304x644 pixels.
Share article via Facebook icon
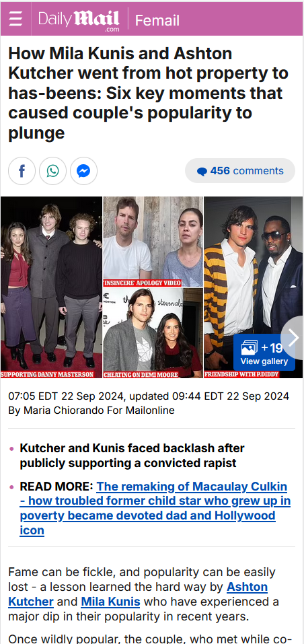pos(22,171)
